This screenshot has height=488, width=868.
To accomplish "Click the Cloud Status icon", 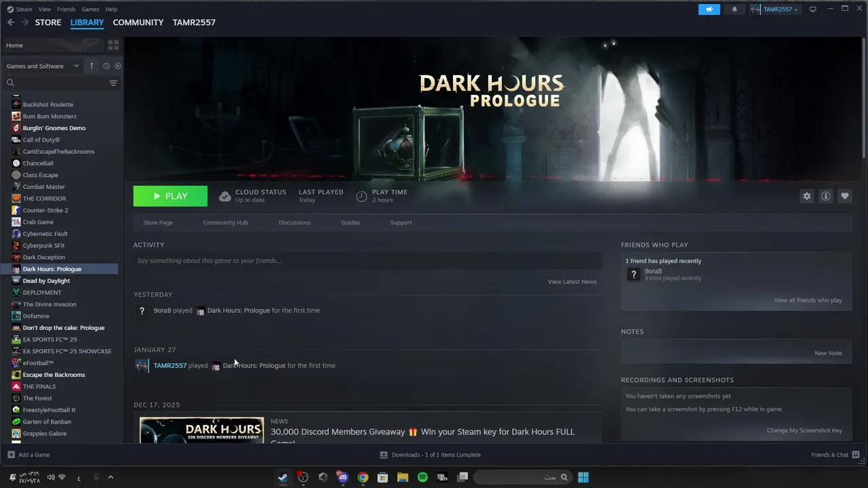I will click(225, 197).
